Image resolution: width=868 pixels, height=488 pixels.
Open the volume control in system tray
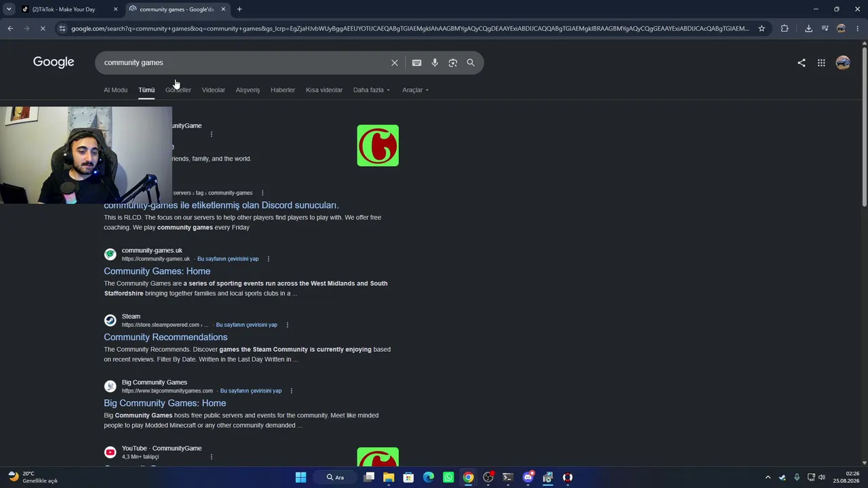pos(822,477)
